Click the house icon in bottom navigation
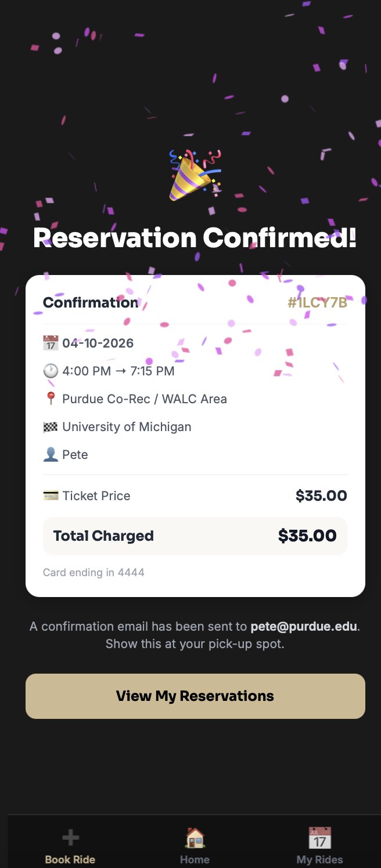Screen dimensions: 381x868 pos(195,837)
